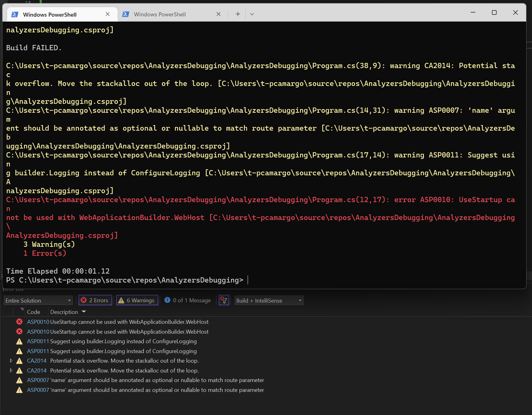
Task: Click warning icon on second CA2014 row
Action: click(x=19, y=370)
